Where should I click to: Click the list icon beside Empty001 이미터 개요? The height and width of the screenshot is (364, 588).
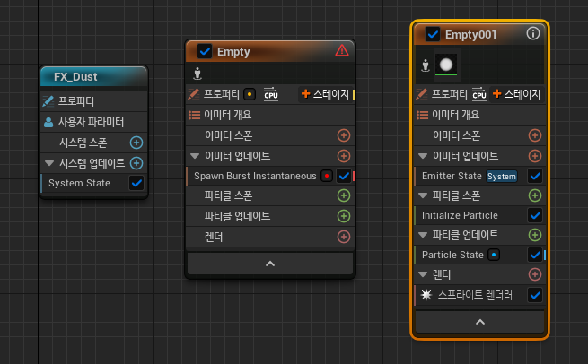pyautogui.click(x=422, y=115)
